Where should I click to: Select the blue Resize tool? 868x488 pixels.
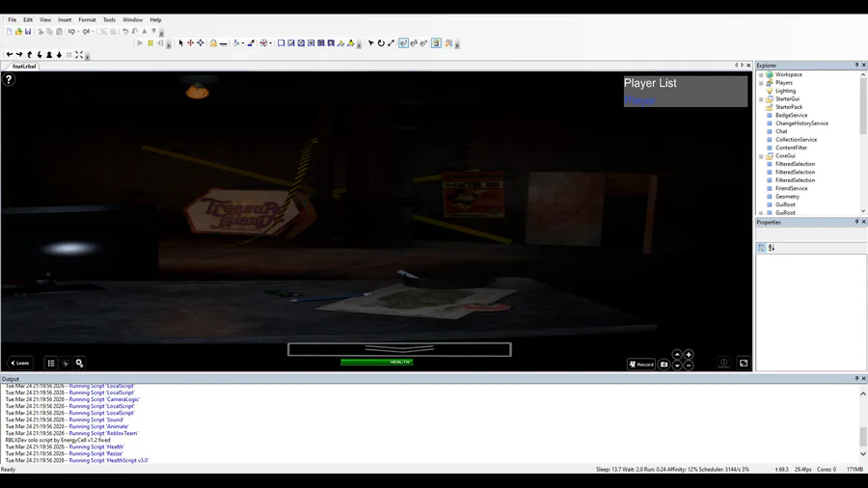pyautogui.click(x=201, y=43)
